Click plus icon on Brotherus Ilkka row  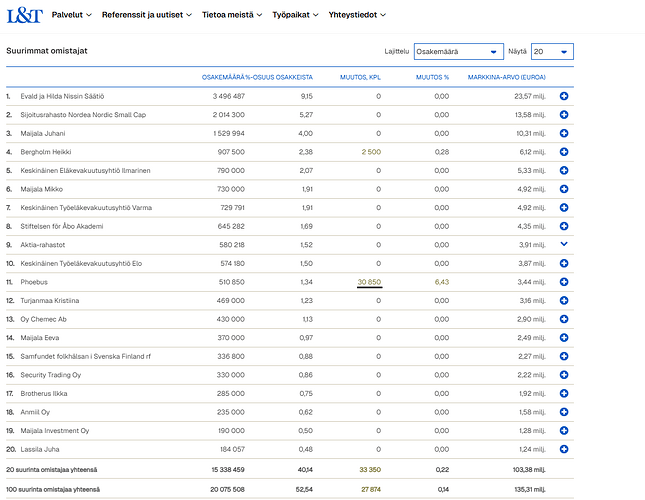[564, 394]
